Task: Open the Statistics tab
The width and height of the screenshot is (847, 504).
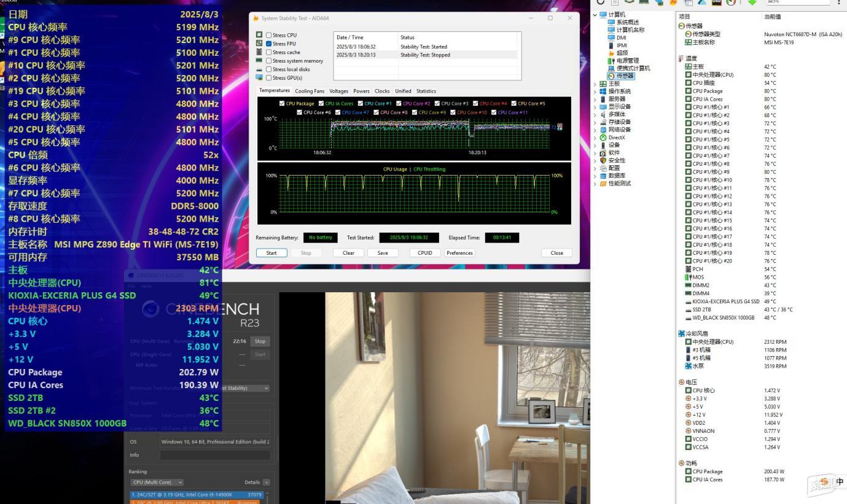Action: coord(426,91)
